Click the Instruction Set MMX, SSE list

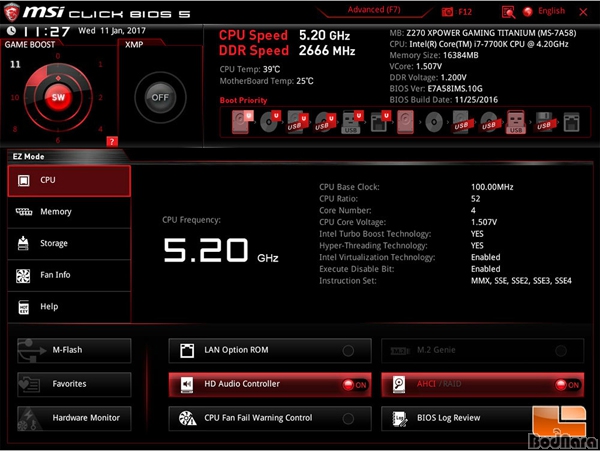click(521, 281)
